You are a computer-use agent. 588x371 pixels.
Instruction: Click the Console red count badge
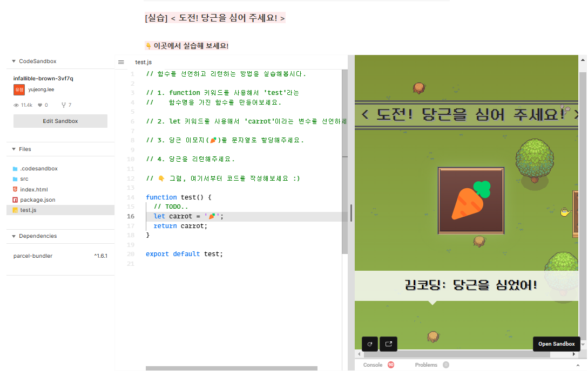pyautogui.click(x=391, y=365)
